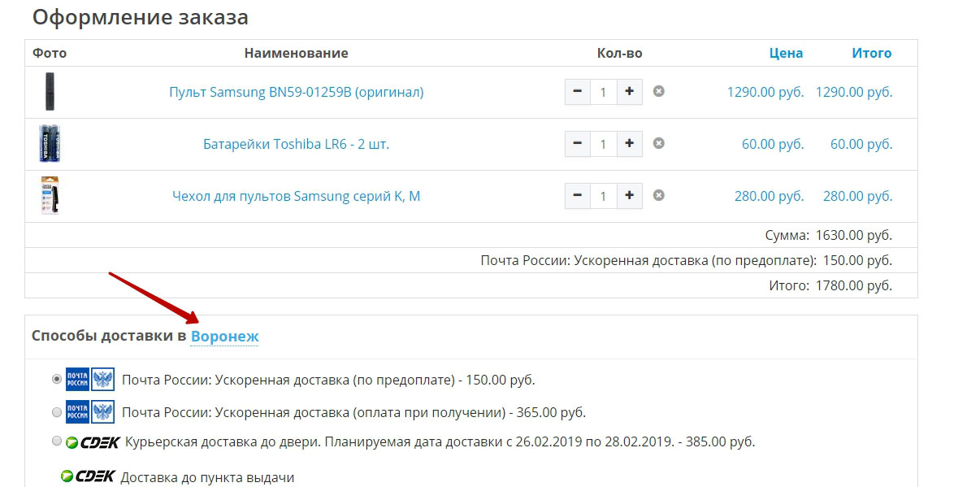The width and height of the screenshot is (980, 487).
Task: Click the Итого: 1780.00 руб. total row
Action: tap(471, 285)
